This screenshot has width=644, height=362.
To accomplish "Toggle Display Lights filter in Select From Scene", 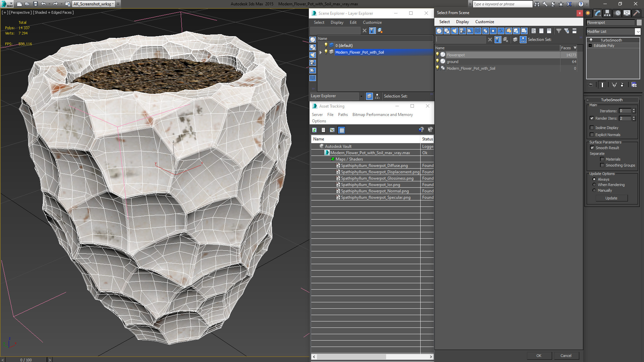I will 454,31.
